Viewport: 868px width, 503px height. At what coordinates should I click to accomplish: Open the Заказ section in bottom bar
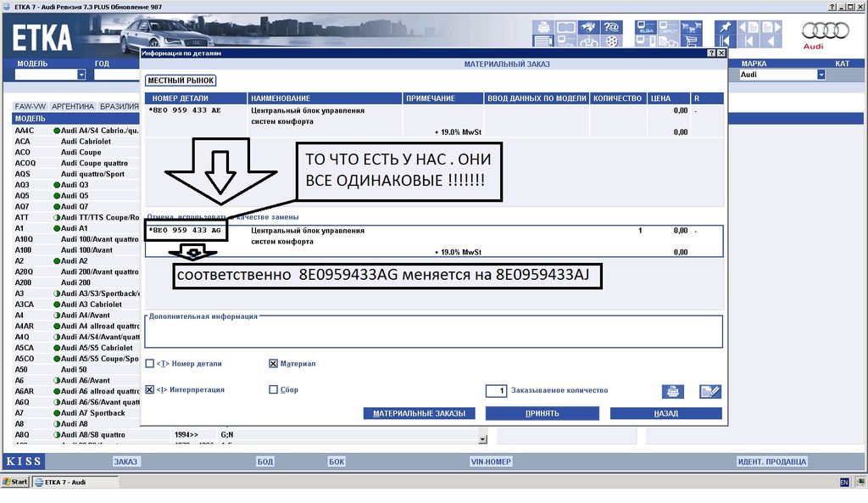125,461
